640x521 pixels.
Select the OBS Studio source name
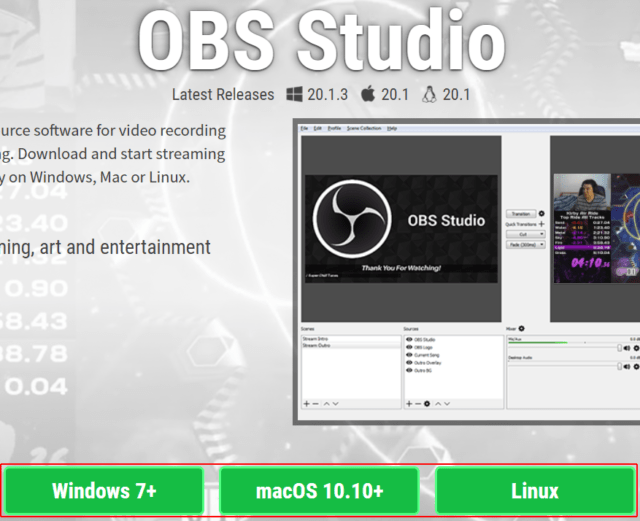(x=424, y=340)
